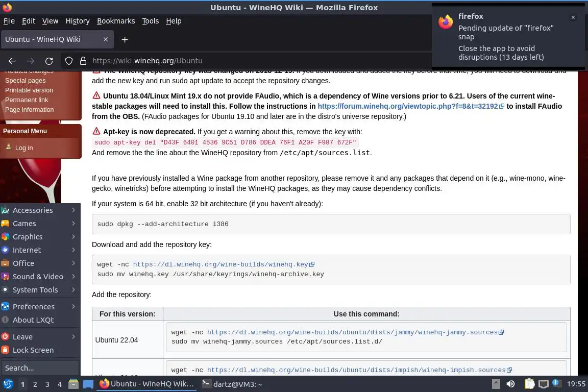Open the winehq-impish.sources link
The width and height of the screenshot is (588, 392).
point(359,370)
